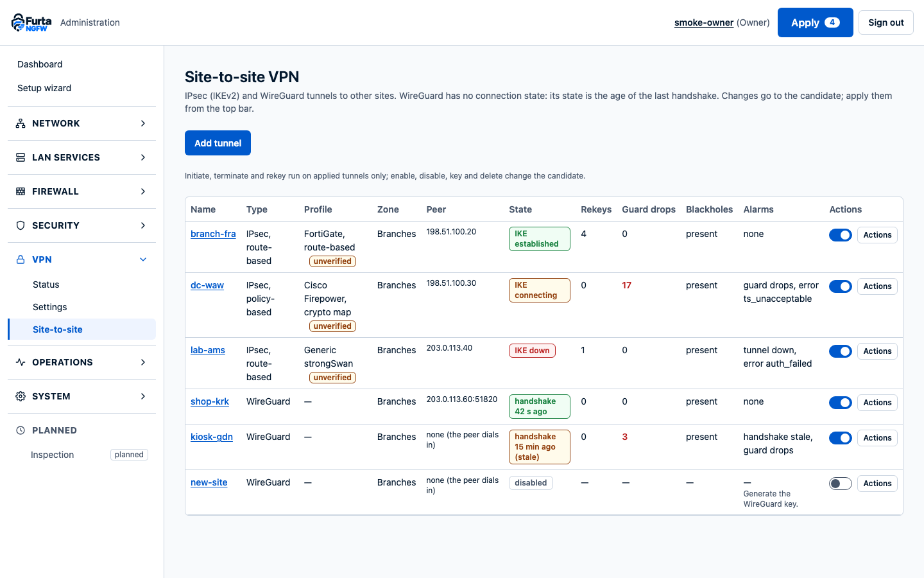Click the System gear icon

pos(21,396)
